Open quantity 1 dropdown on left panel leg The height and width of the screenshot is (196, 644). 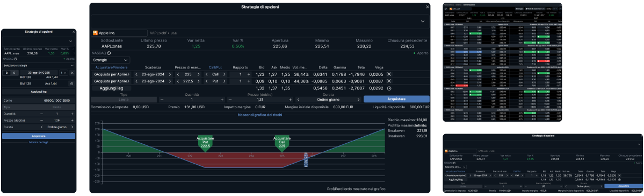(x=64, y=73)
